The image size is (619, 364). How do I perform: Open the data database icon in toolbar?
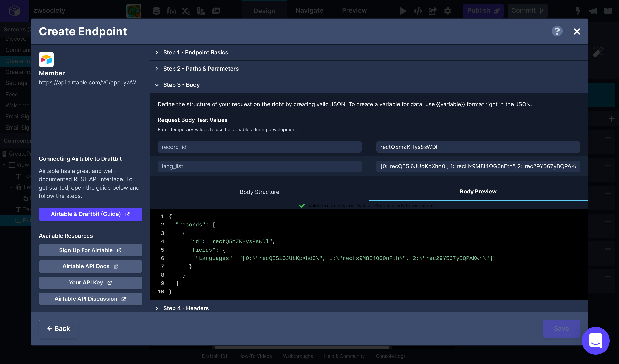(x=156, y=11)
